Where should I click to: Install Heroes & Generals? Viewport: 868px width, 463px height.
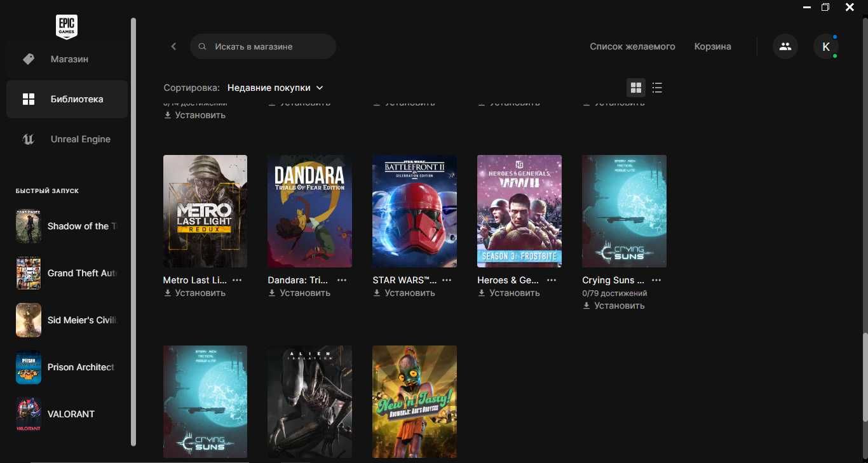[x=509, y=293]
